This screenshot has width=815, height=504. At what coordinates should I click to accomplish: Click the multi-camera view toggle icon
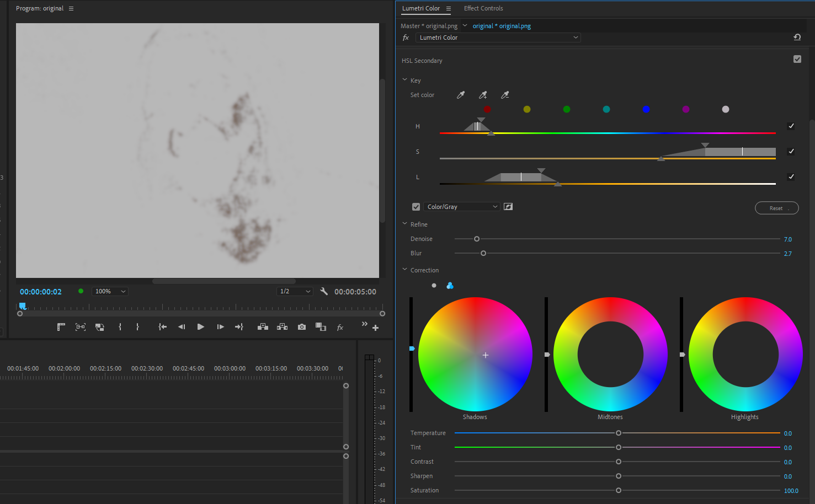[x=100, y=327]
